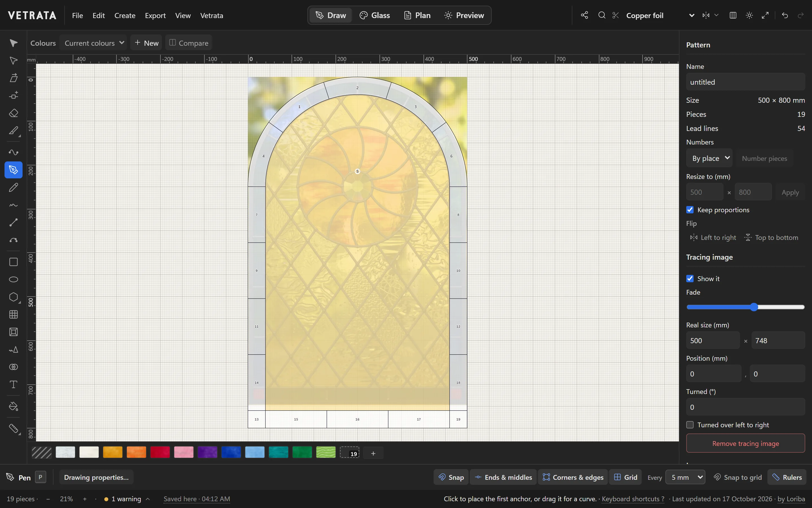
Task: Switch to the Preview tab
Action: coord(464,15)
